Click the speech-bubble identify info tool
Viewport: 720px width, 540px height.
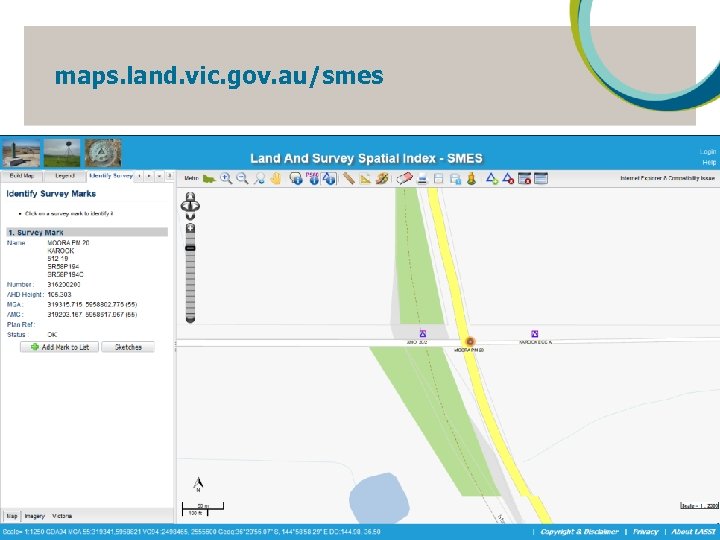296,178
